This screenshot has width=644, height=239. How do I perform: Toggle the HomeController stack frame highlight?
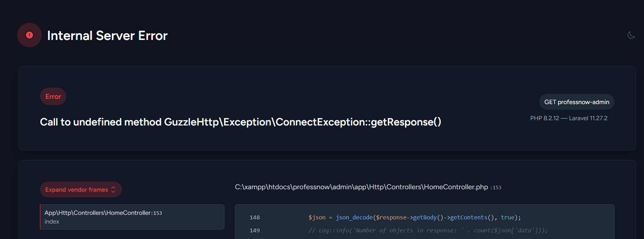click(x=132, y=217)
